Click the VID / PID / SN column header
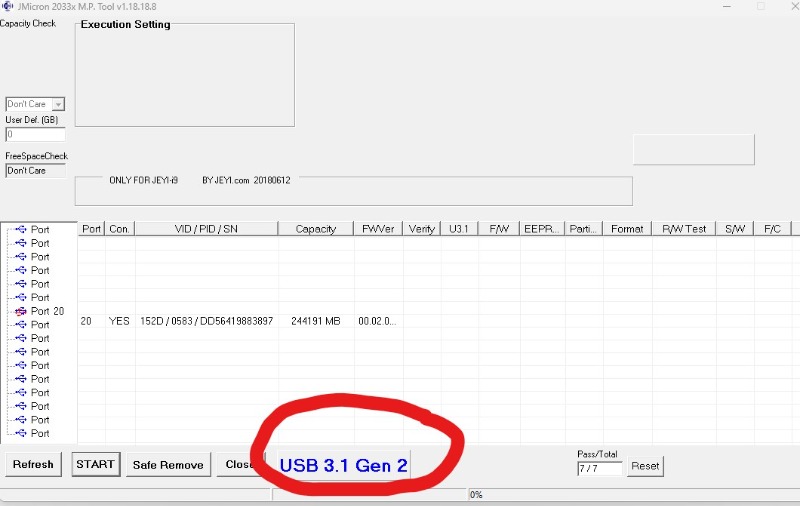 (x=206, y=229)
